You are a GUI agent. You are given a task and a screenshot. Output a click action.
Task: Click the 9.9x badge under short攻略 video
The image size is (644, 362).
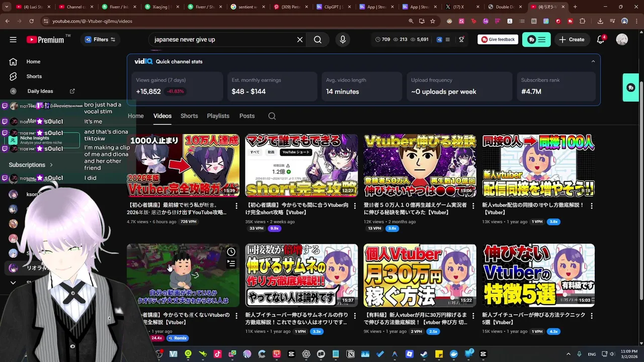pyautogui.click(x=274, y=228)
